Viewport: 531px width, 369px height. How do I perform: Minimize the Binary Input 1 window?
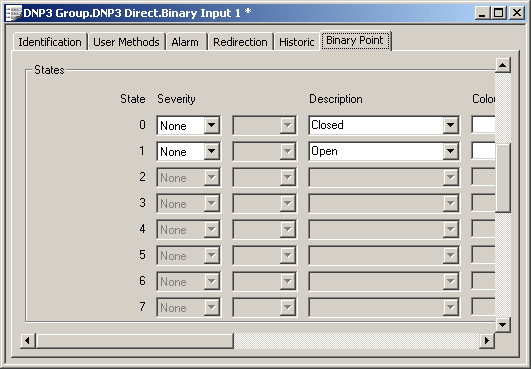pos(483,13)
